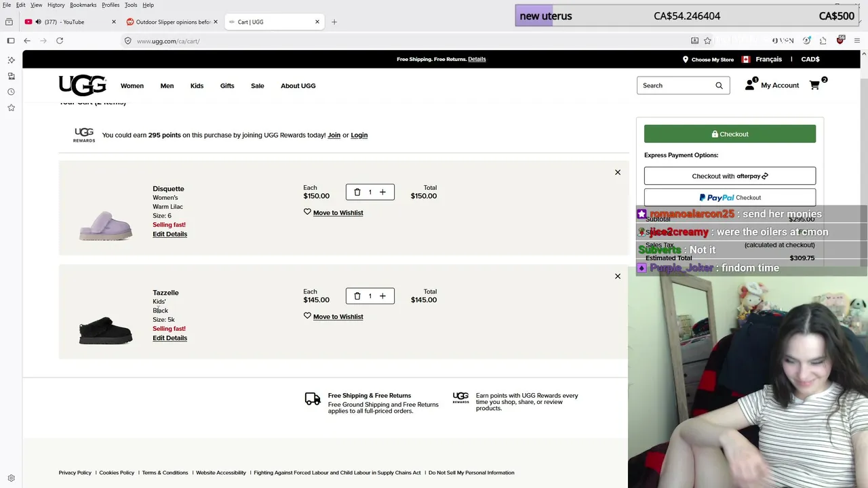Expand the Sale navigation category
This screenshot has width=868, height=488.
258,86
